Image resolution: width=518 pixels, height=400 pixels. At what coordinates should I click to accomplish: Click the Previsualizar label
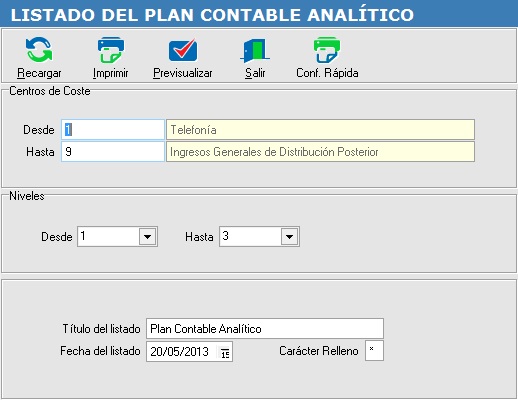pyautogui.click(x=183, y=73)
